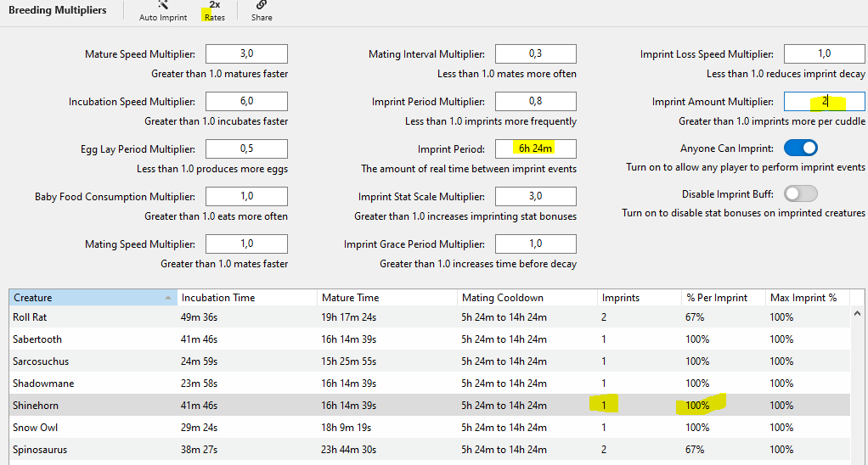Click Spinosaurus 67% per imprint value
The height and width of the screenshot is (465, 868).
tap(695, 450)
